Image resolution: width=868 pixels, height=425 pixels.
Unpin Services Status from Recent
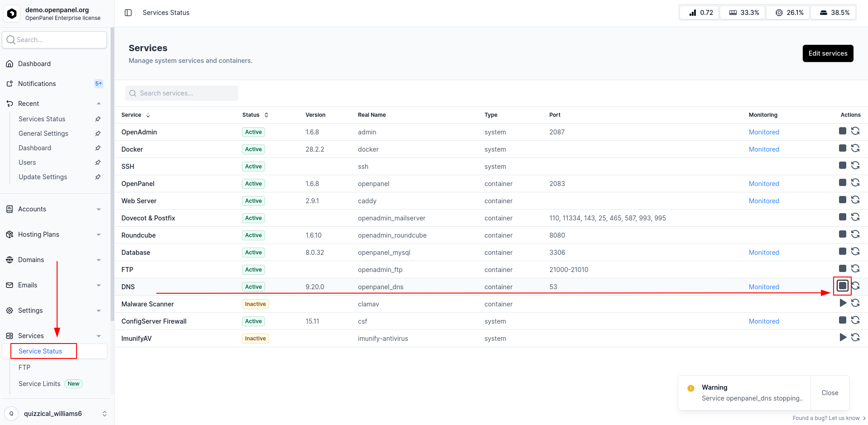click(x=98, y=119)
